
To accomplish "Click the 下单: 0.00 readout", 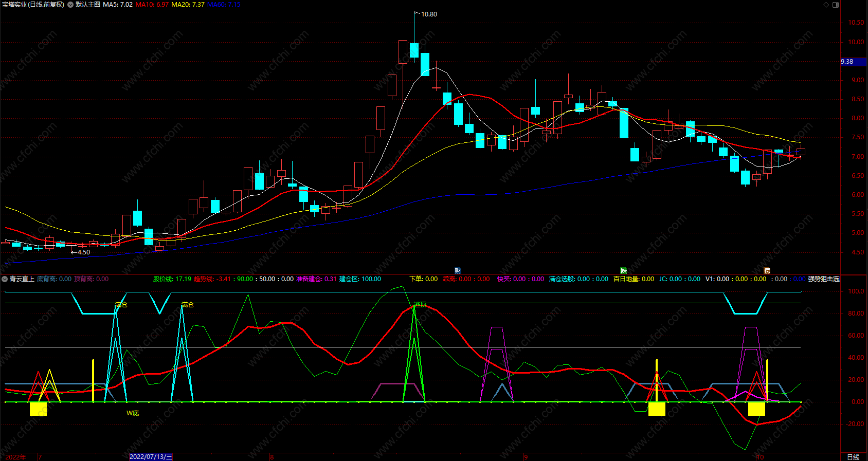I will point(424,279).
